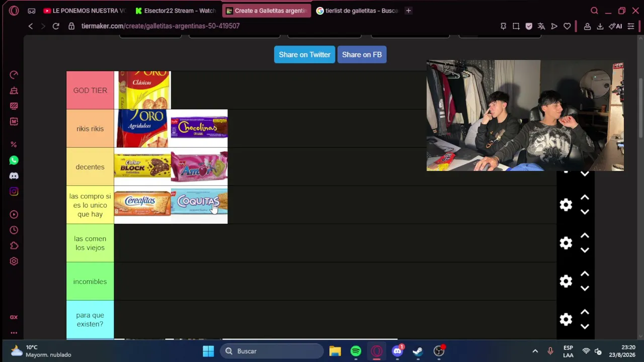Show hidden system tray icons
The width and height of the screenshot is (644, 362).
[x=535, y=351]
